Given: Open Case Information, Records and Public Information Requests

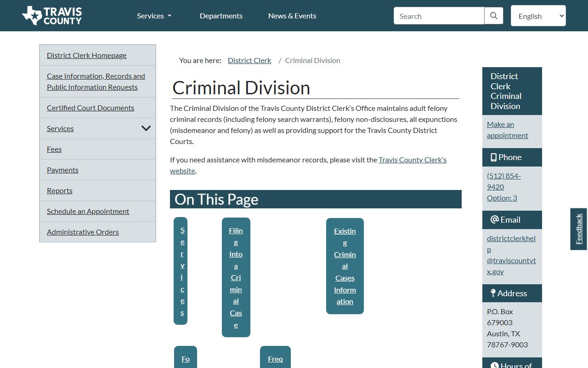Looking at the screenshot, I should [96, 81].
